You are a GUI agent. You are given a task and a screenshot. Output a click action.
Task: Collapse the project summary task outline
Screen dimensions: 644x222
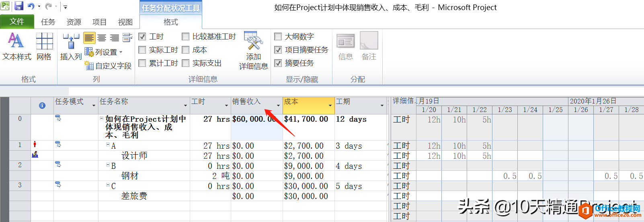tap(101, 118)
